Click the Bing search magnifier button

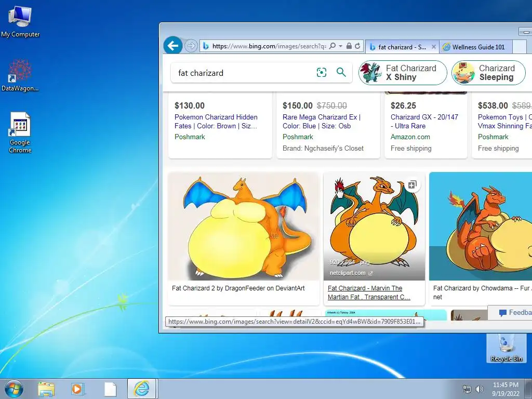pyautogui.click(x=341, y=72)
